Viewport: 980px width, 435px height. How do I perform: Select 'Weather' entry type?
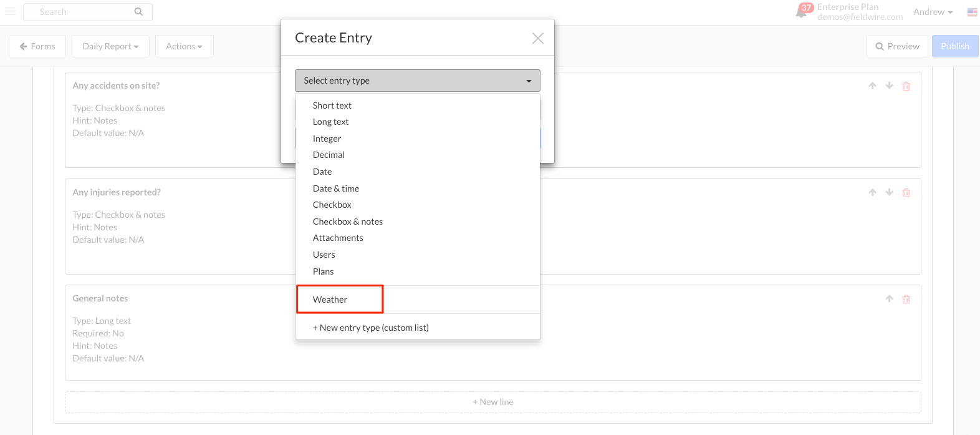[x=330, y=300]
